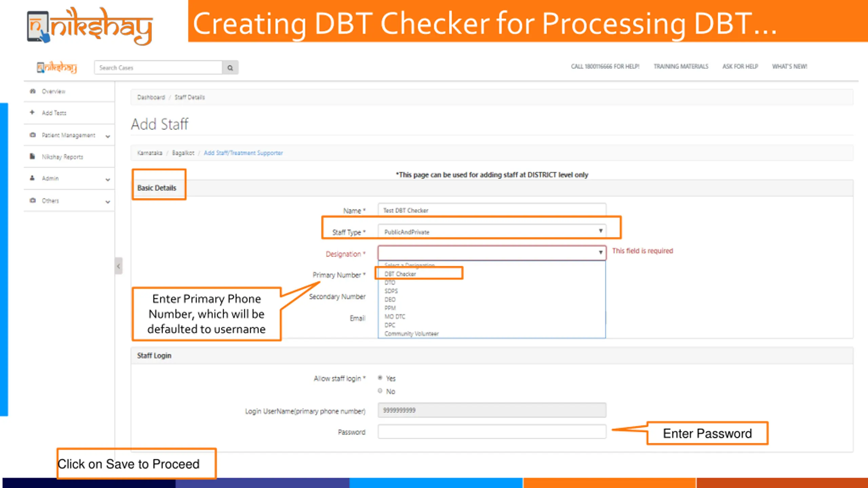Screen dimensions: 868x488
Task: Collapse the sidebar with the arrow handle
Action: [118, 266]
